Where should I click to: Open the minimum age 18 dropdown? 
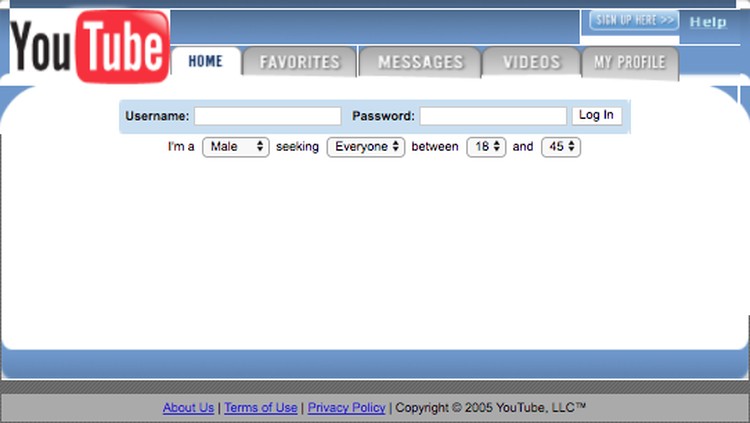[486, 147]
